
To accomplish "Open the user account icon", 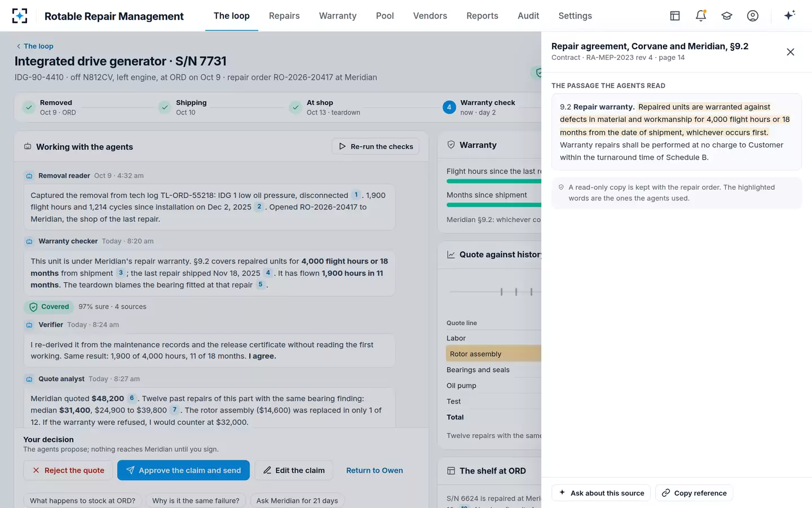I will 753,16.
